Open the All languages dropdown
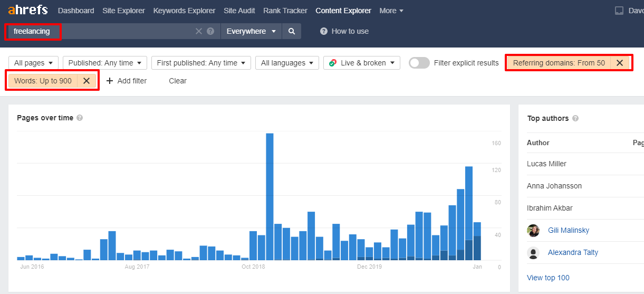Screen dimensions: 644x294 [287, 63]
